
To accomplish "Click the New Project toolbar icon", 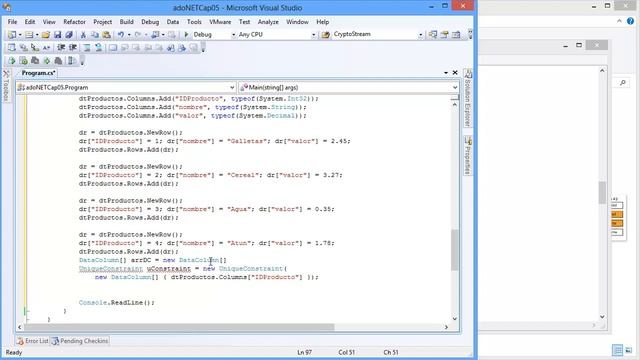I will tap(12, 35).
